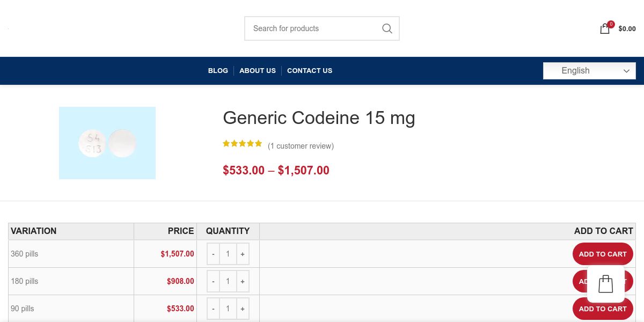Screen dimensions: 644x322
Task: Click the five-star rating
Action: [243, 144]
